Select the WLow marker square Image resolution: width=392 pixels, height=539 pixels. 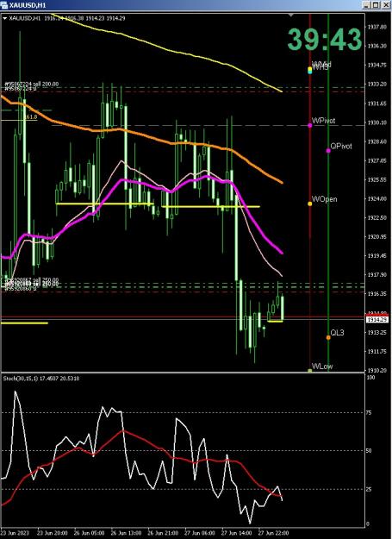tap(310, 371)
